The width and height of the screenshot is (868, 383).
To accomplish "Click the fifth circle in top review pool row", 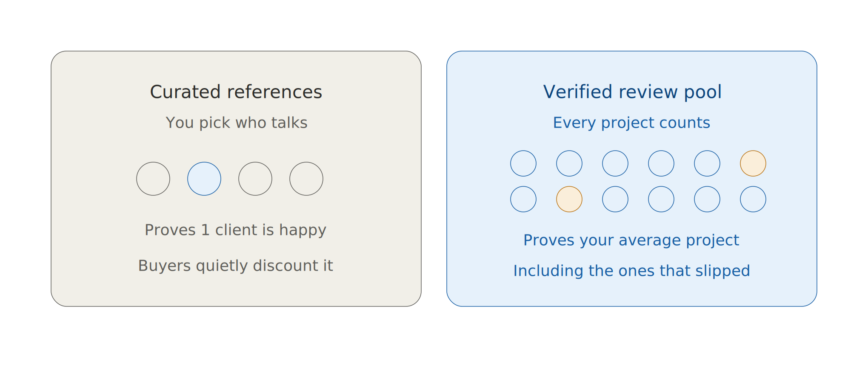I will coord(707,163).
